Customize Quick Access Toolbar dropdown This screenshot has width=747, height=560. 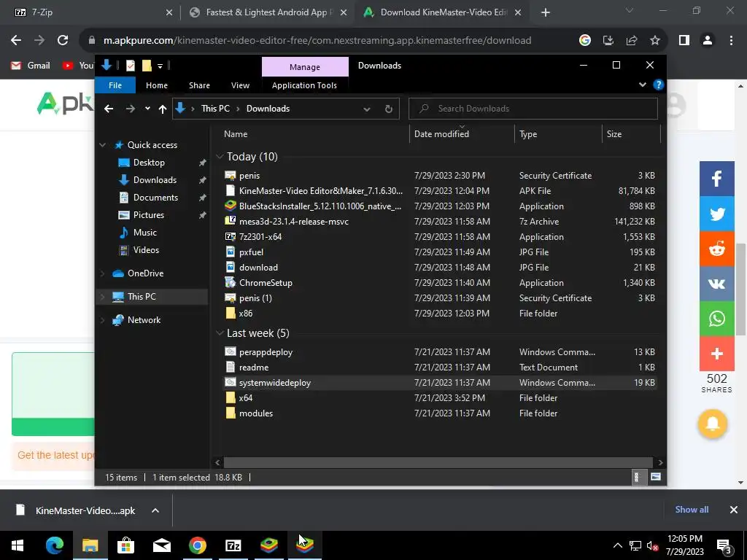(160, 66)
